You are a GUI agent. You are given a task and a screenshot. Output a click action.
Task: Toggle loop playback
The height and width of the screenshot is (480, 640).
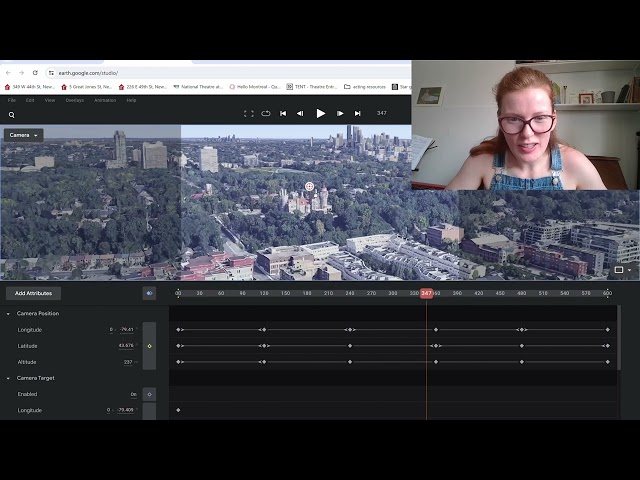[x=266, y=113]
